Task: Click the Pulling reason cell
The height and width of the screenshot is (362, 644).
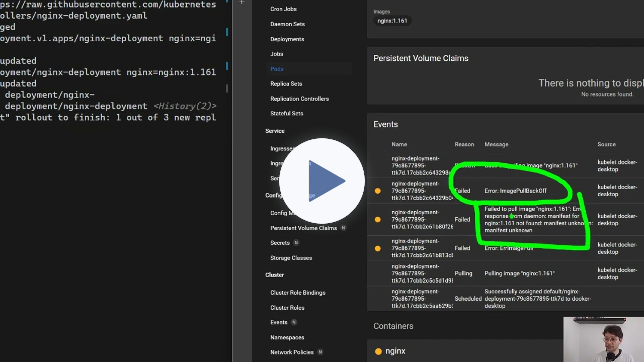Action: click(x=463, y=274)
